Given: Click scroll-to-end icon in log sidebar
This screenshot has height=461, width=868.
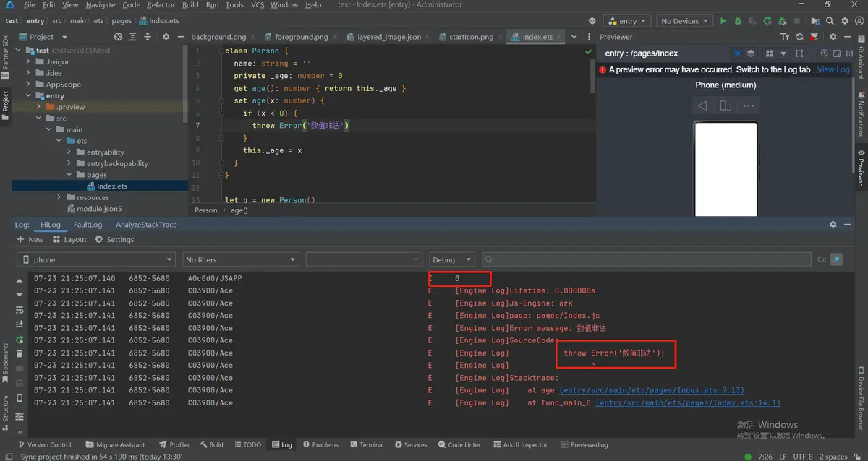Looking at the screenshot, I should [20, 324].
